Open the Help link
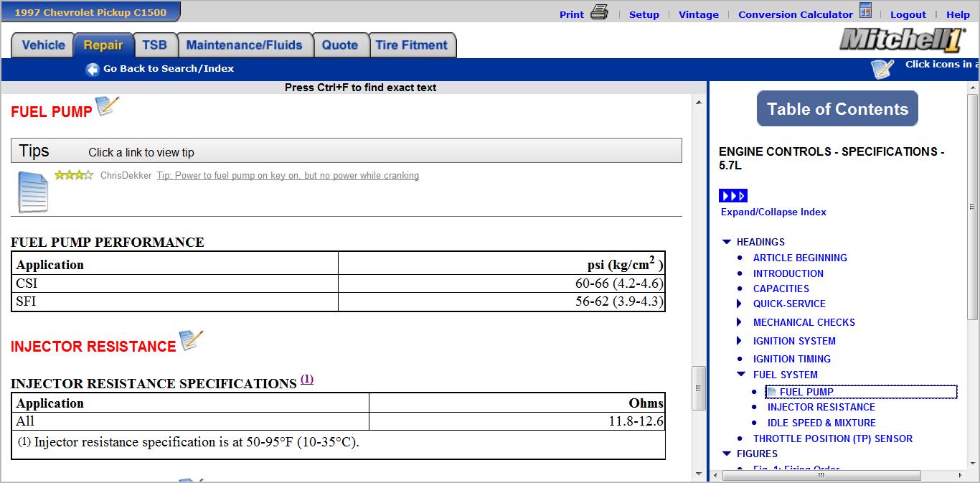Image resolution: width=980 pixels, height=483 pixels. [958, 14]
